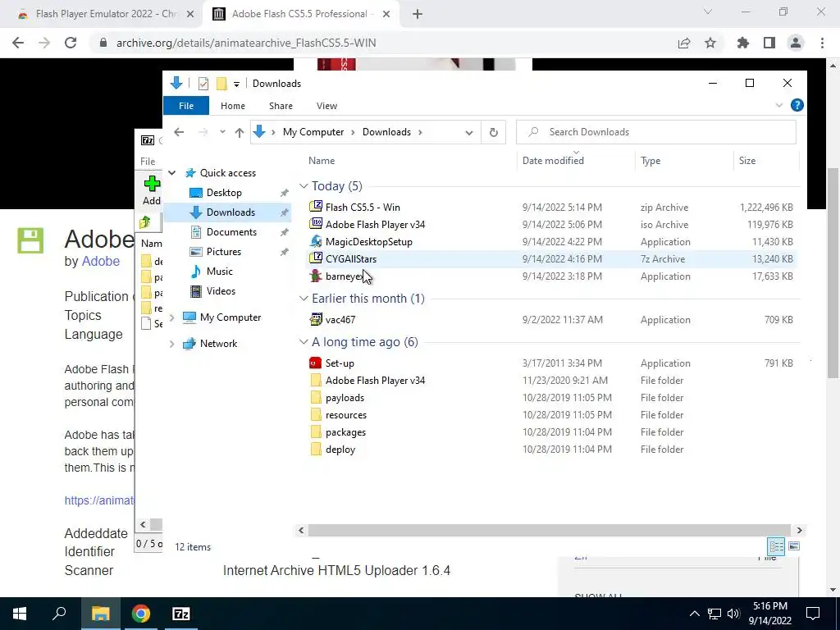840x630 pixels.
Task: Click the Search Downloads field
Action: click(x=655, y=132)
